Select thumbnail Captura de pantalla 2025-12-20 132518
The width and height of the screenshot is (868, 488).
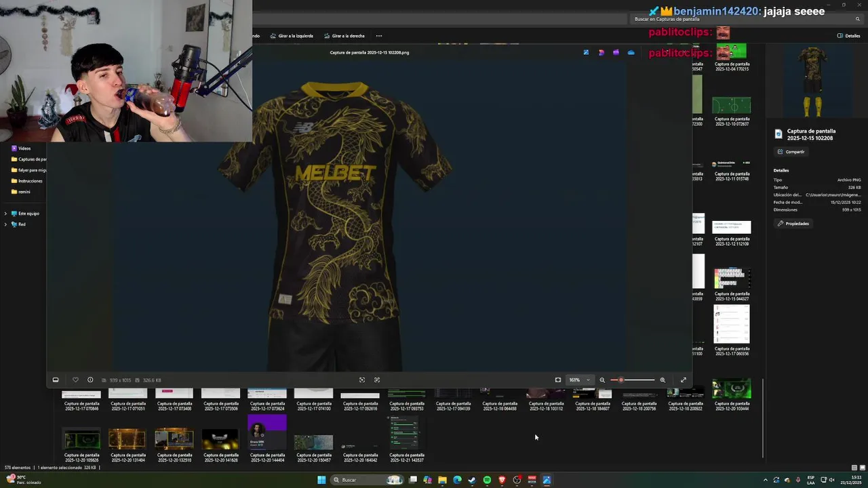[x=174, y=446]
